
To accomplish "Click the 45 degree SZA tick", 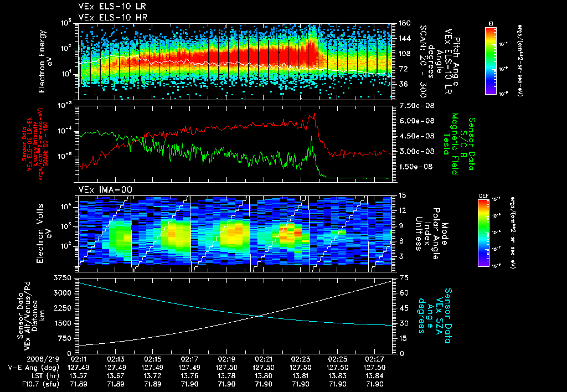I will (x=404, y=308).
